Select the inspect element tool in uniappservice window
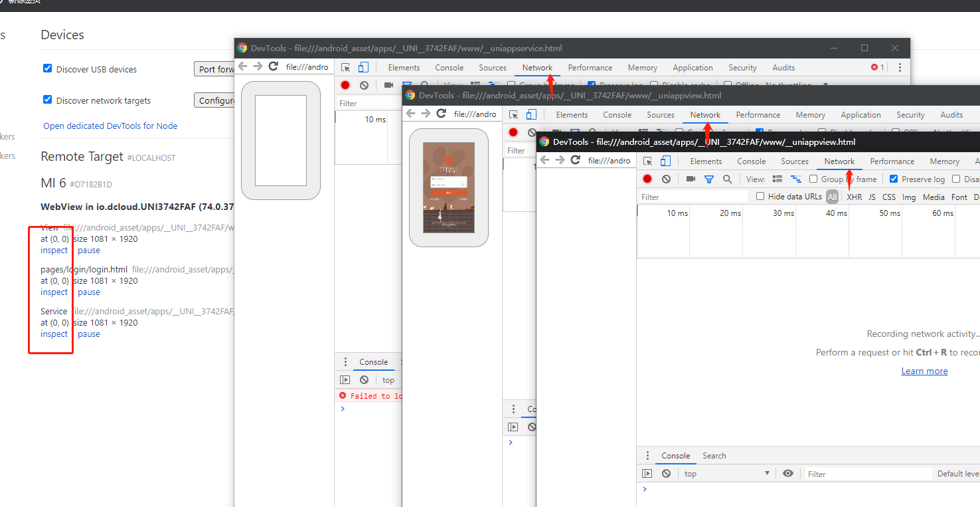The image size is (980, 507). coord(346,67)
